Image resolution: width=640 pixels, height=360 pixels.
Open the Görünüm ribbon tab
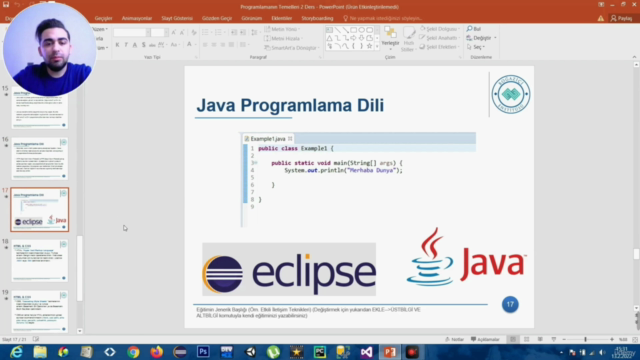(x=251, y=18)
